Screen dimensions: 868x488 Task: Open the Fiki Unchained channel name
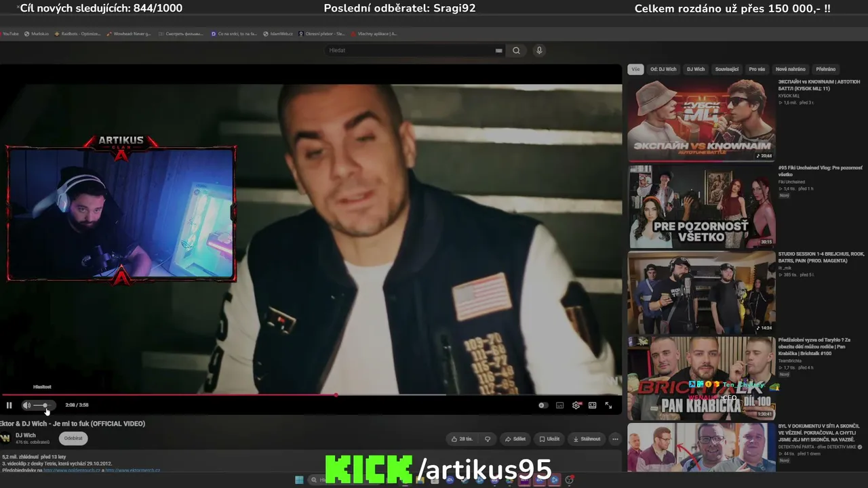coord(792,182)
